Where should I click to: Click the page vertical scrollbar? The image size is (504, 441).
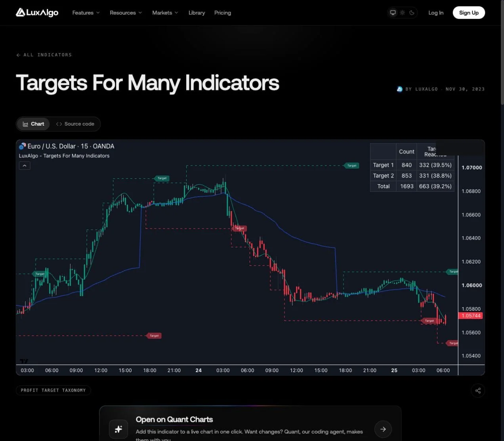(502, 52)
